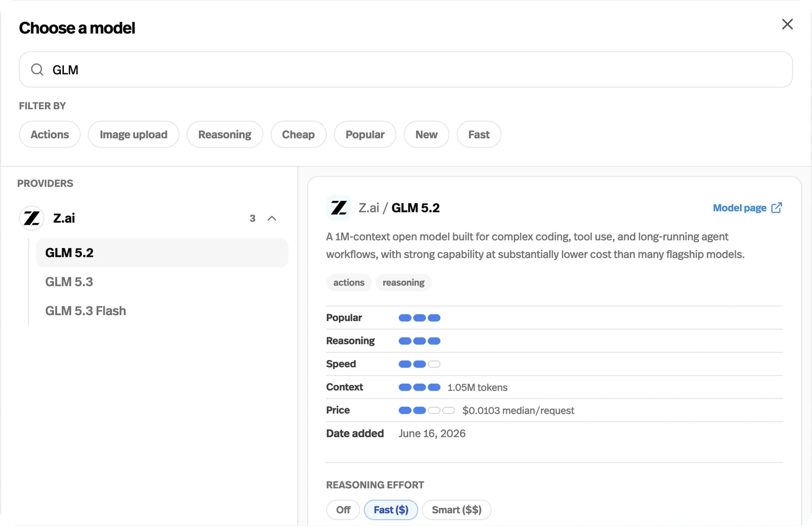
Task: Click the Popular rating indicator pills
Action: (x=419, y=318)
